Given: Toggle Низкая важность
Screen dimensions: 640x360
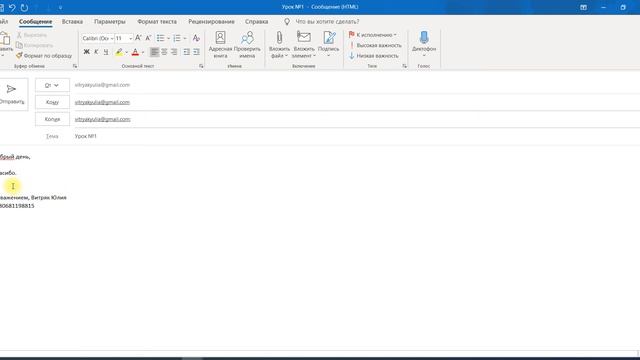Looking at the screenshot, I should tap(373, 56).
